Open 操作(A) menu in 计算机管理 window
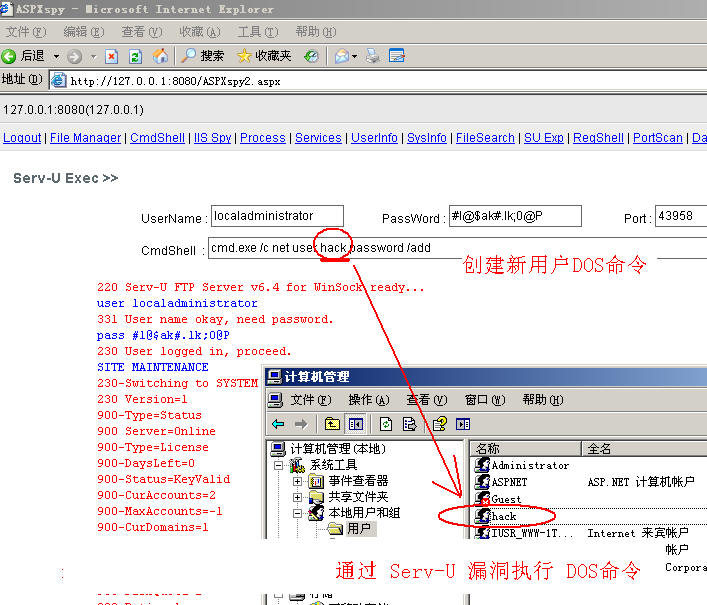 369,400
